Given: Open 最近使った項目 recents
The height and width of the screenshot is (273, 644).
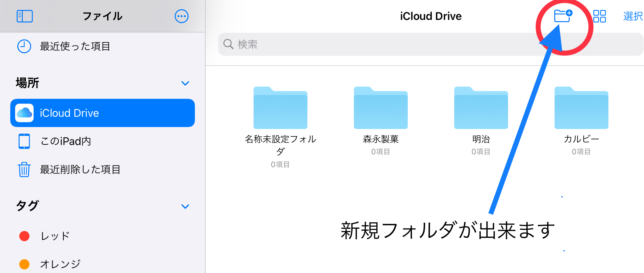Looking at the screenshot, I should pyautogui.click(x=103, y=46).
